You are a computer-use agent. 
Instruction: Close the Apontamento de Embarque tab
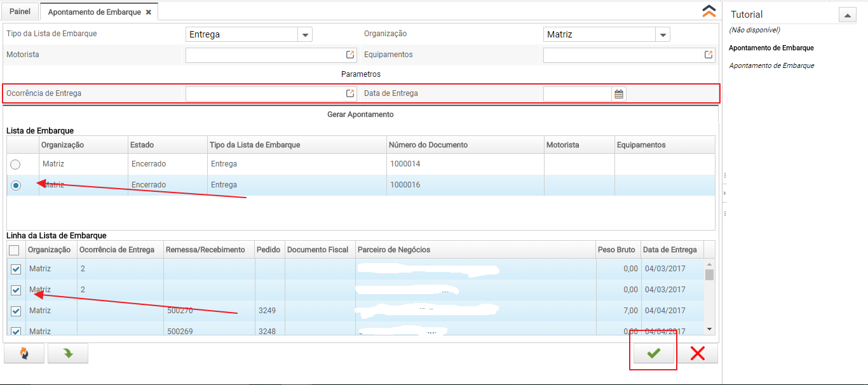149,12
